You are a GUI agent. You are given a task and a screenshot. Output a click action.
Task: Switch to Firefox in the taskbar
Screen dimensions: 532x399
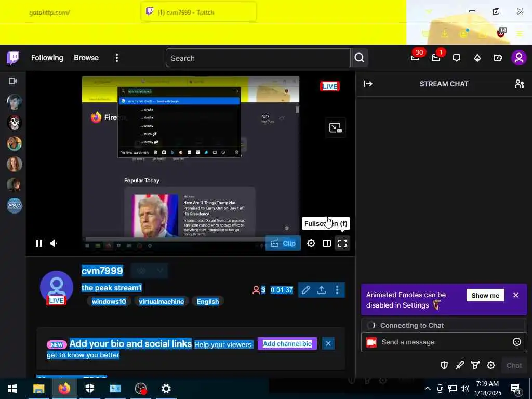64,389
